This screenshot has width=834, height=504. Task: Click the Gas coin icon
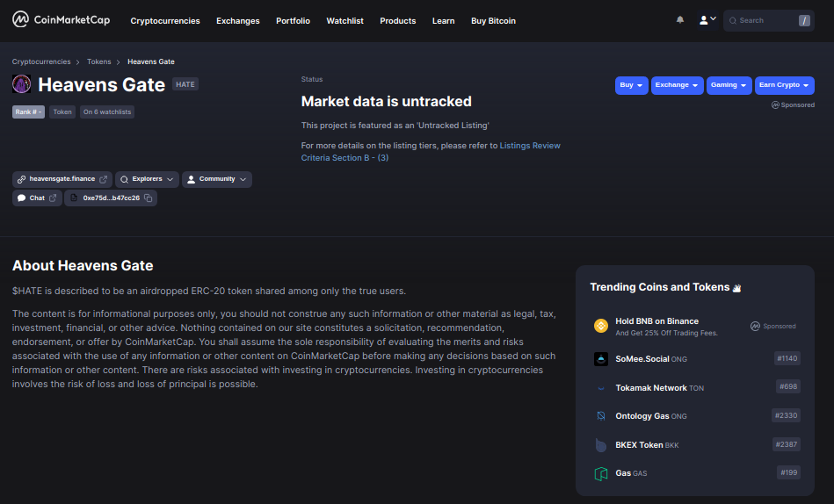point(601,473)
